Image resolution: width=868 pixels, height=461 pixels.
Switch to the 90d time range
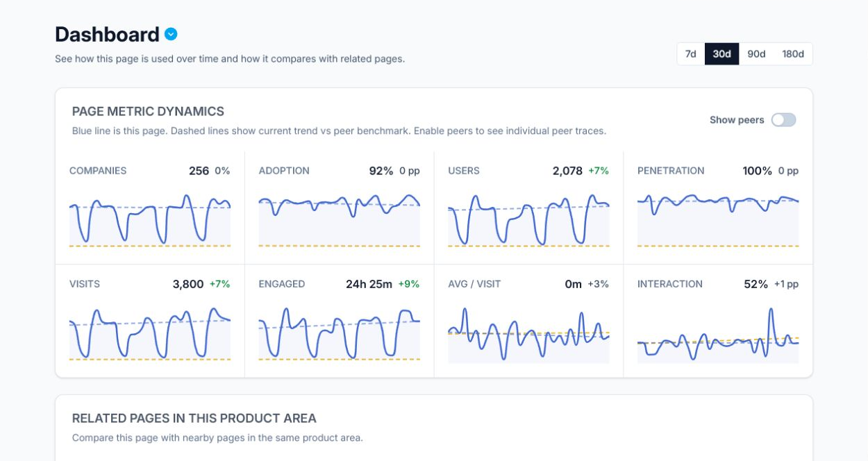[756, 54]
